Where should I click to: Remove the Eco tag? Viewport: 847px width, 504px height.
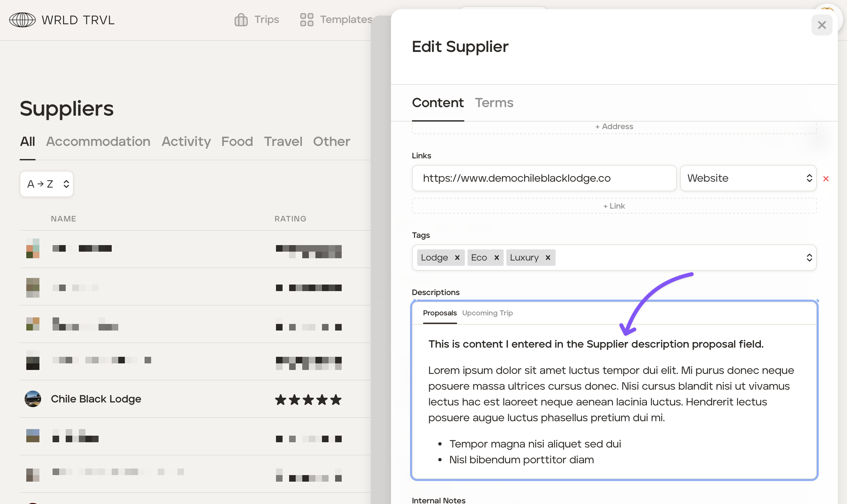(496, 258)
